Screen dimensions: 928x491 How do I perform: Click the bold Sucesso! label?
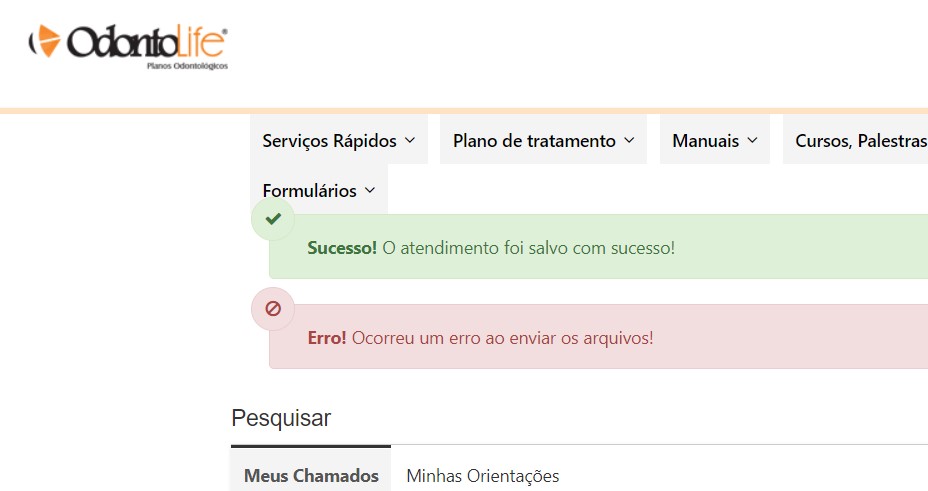(x=342, y=248)
